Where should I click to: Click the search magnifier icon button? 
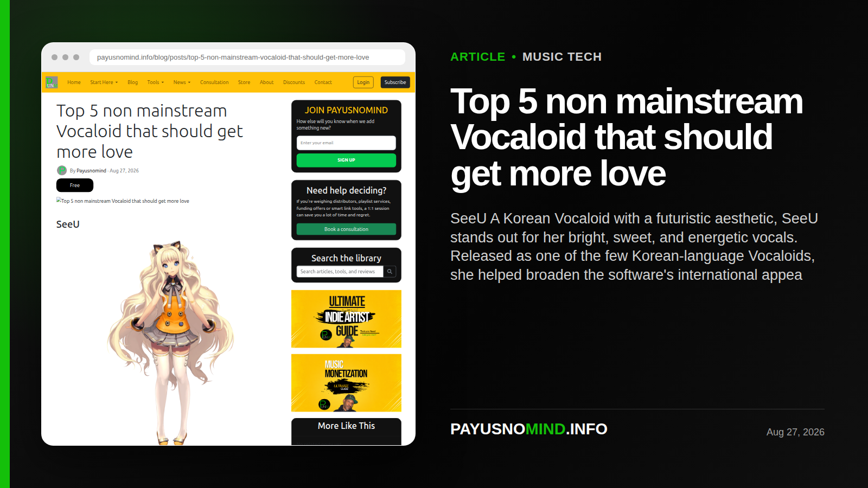[390, 272]
